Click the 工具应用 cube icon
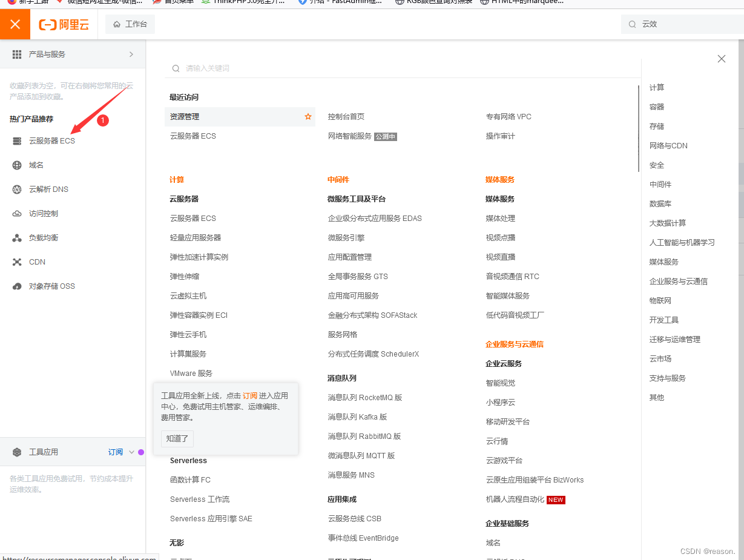The width and height of the screenshot is (744, 560). tap(17, 452)
